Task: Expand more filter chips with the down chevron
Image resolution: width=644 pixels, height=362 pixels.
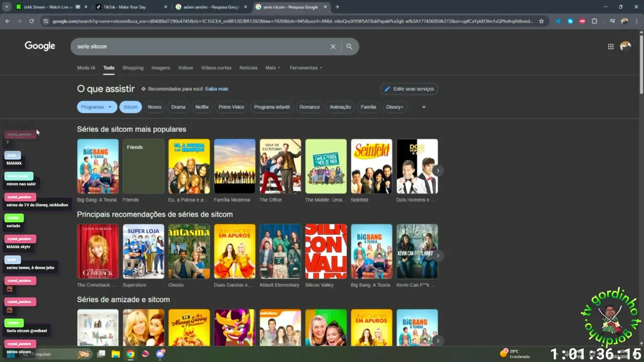Action: [x=424, y=107]
